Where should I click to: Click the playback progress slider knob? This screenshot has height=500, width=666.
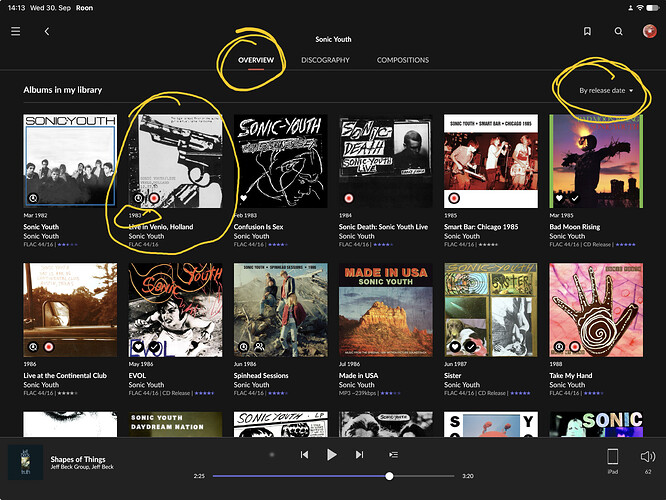click(389, 476)
